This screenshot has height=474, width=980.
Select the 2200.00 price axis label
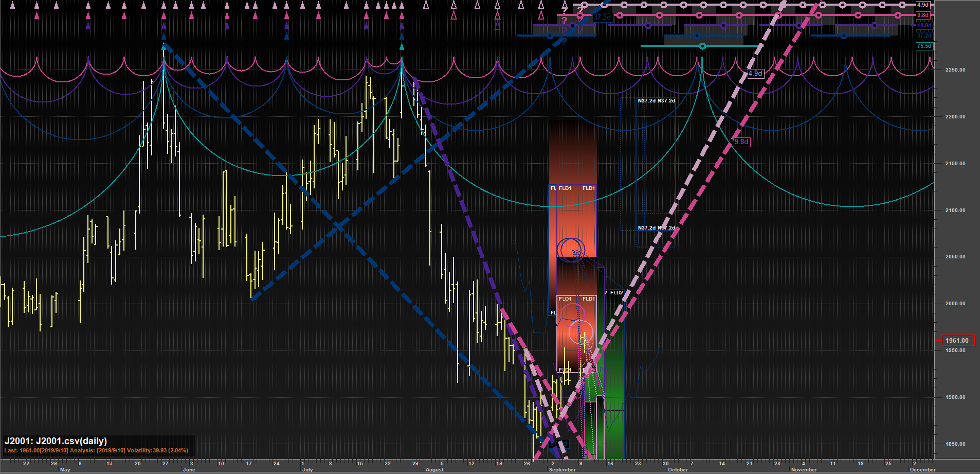click(955, 117)
